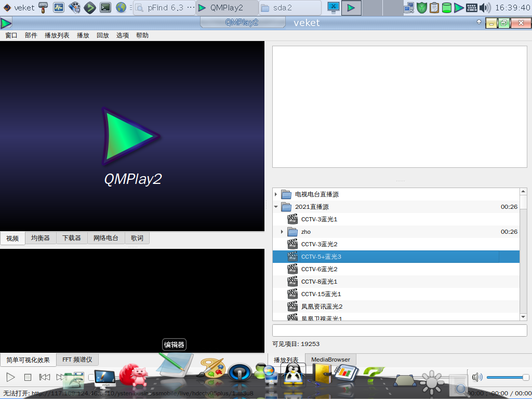Click playlist scrollbar down arrow

[523, 317]
